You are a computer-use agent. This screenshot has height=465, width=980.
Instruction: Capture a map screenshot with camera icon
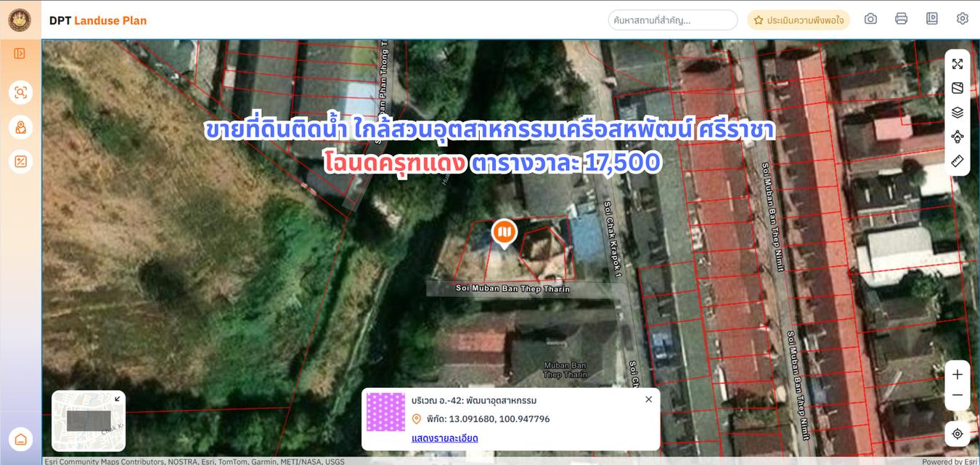(870, 19)
